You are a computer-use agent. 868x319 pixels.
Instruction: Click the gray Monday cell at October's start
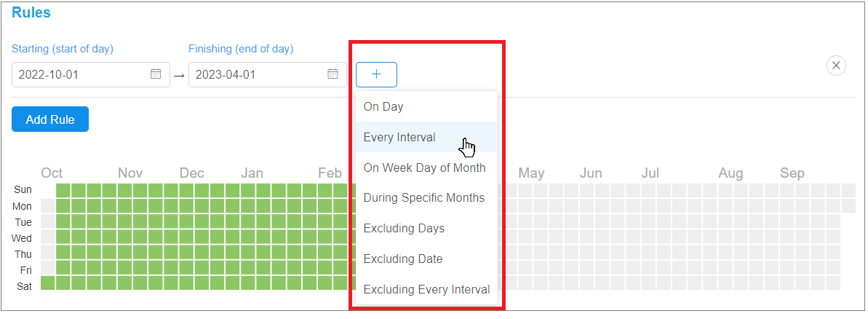[48, 205]
